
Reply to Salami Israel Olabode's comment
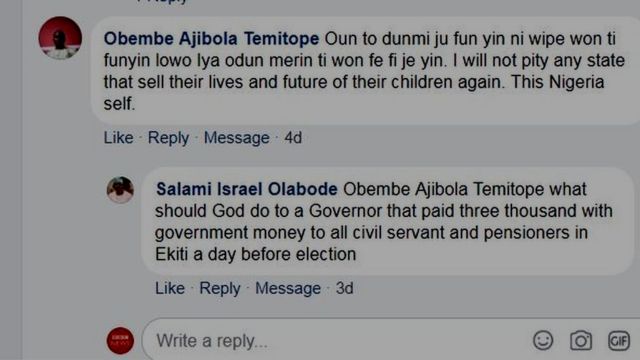click(220, 288)
